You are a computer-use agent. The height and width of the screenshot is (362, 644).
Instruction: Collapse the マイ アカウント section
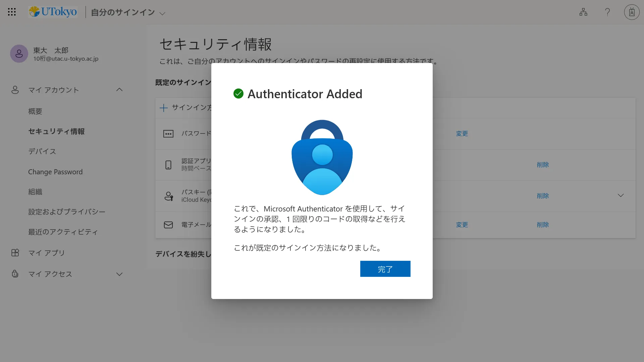tap(119, 90)
